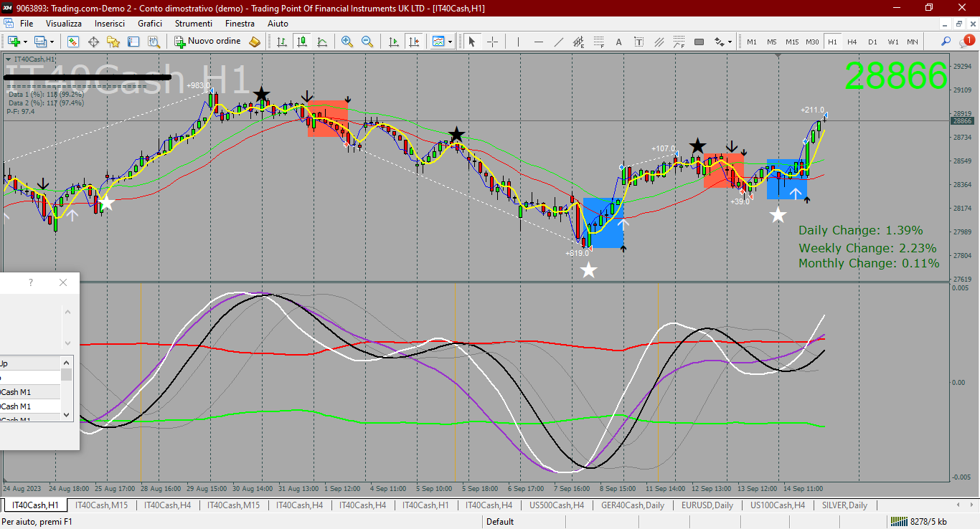Click the dialog help question mark
This screenshot has width=980, height=529.
pyautogui.click(x=31, y=282)
